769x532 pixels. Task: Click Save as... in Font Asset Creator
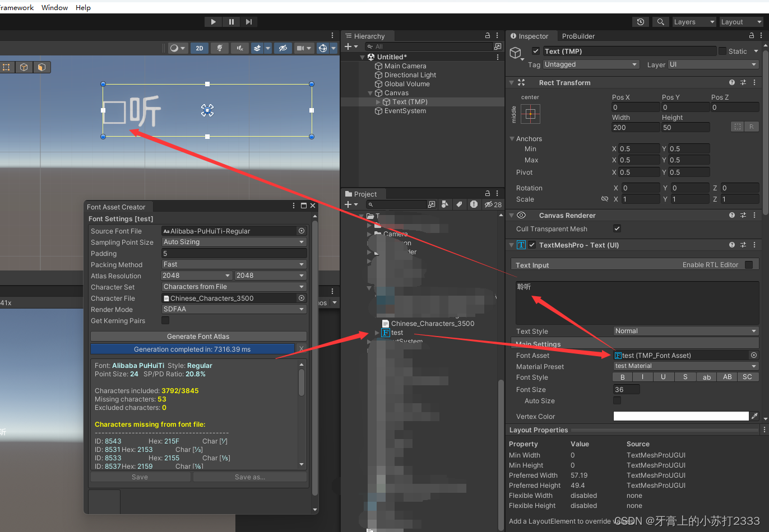250,477
